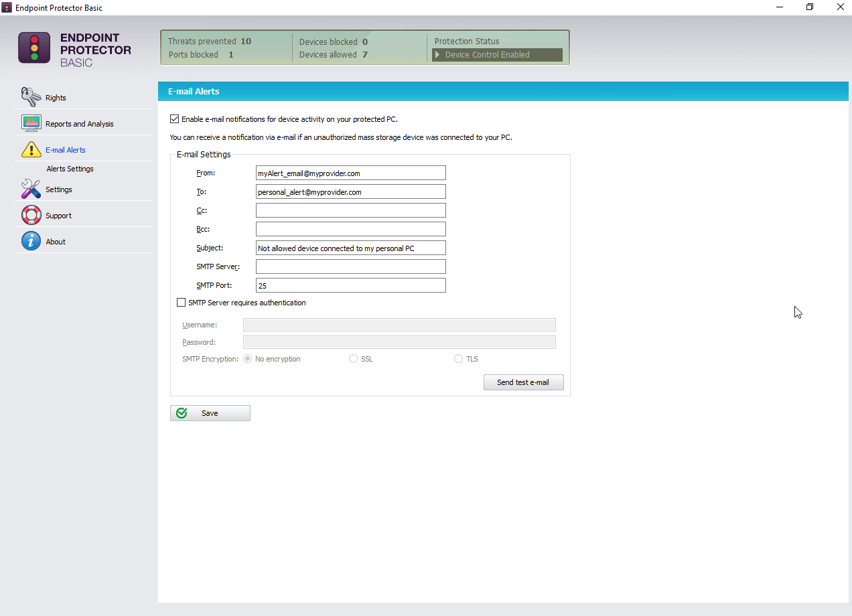Click the green checkmark icon on Save
This screenshot has height=616, width=852.
pos(181,413)
